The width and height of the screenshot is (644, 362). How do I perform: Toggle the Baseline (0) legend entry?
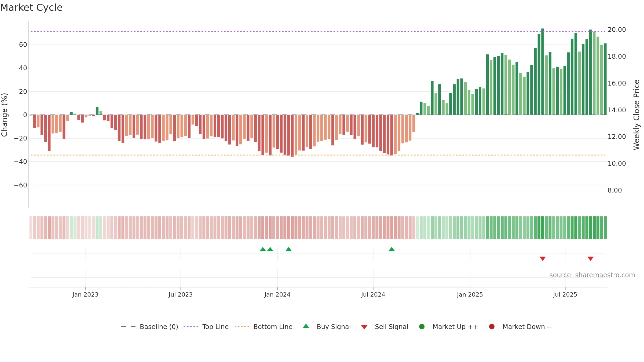pyautogui.click(x=149, y=327)
